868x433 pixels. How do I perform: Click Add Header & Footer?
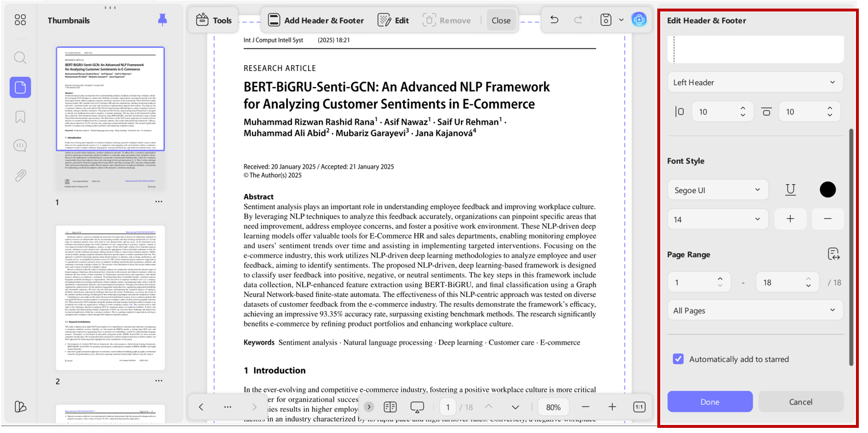click(315, 21)
